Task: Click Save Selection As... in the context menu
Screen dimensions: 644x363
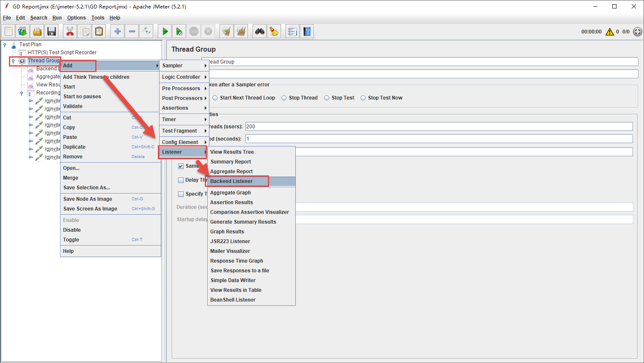Action: (x=87, y=188)
